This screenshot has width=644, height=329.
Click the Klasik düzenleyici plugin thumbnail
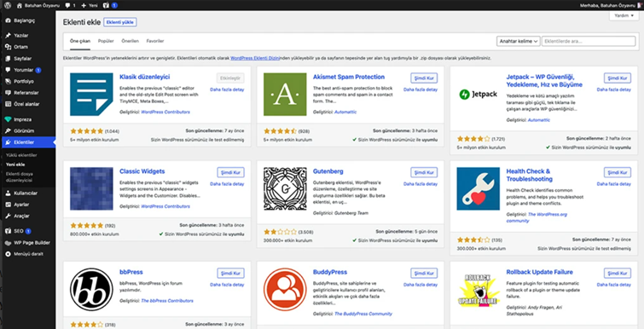91,95
